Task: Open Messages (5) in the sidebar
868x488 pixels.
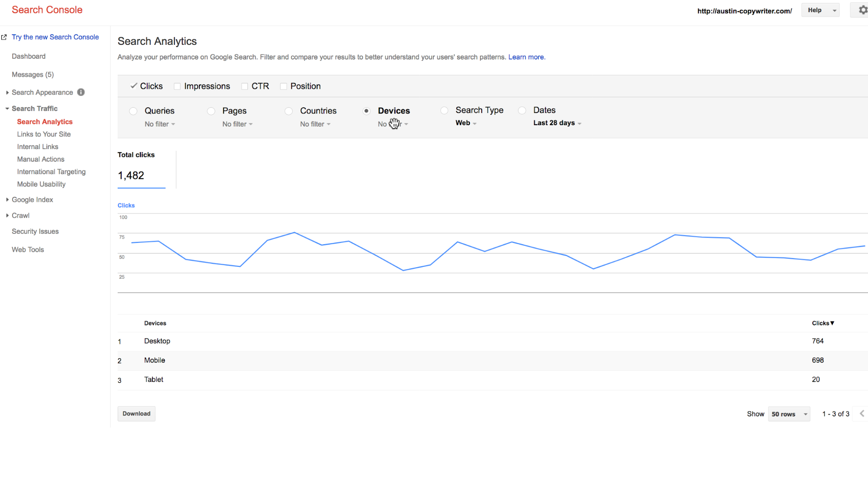Action: coord(33,74)
